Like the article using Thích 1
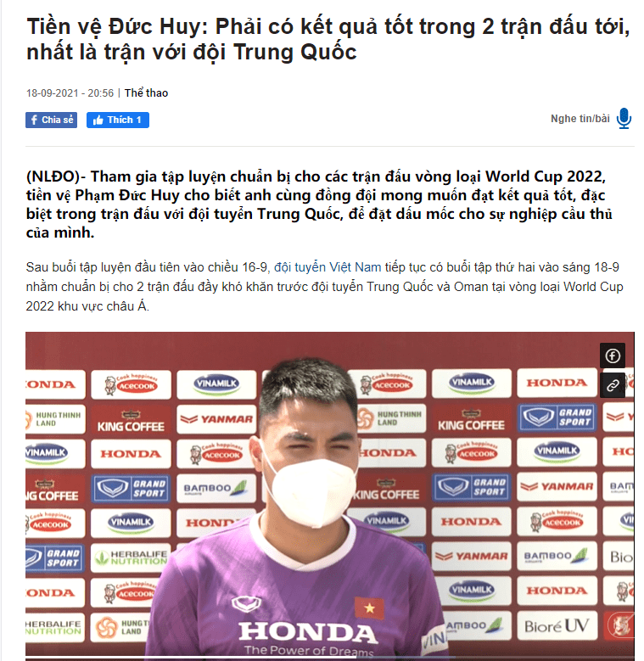This screenshot has height=661, width=644. click(x=118, y=120)
